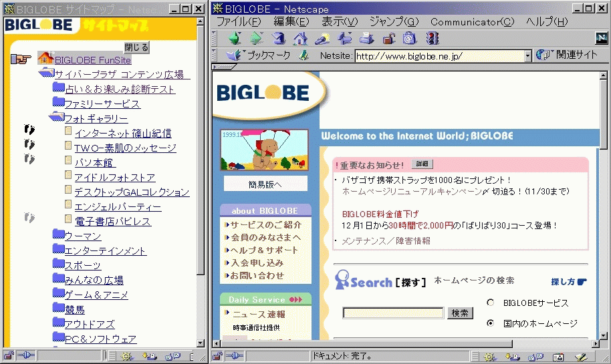This screenshot has height=364, width=611.
Task: Click the Guide signpost toolbar icon
Action: 344,38
